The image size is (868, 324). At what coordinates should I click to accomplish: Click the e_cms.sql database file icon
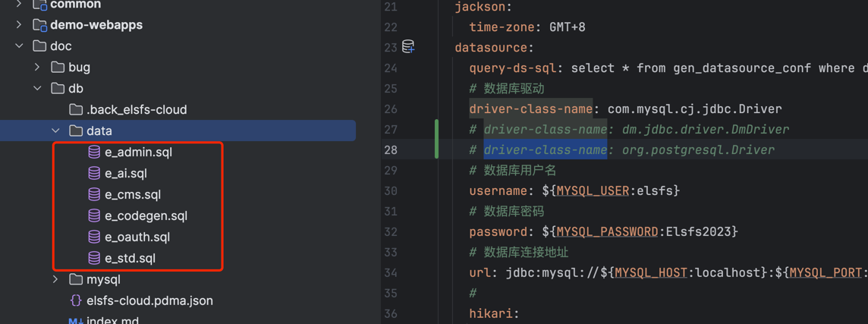94,194
